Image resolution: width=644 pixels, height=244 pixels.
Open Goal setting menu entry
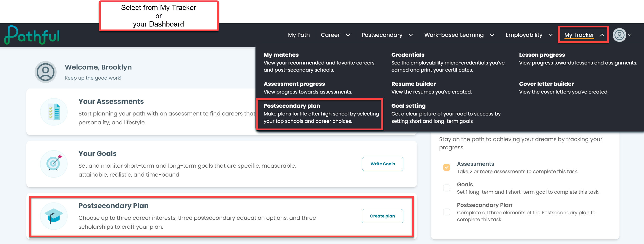click(x=446, y=113)
